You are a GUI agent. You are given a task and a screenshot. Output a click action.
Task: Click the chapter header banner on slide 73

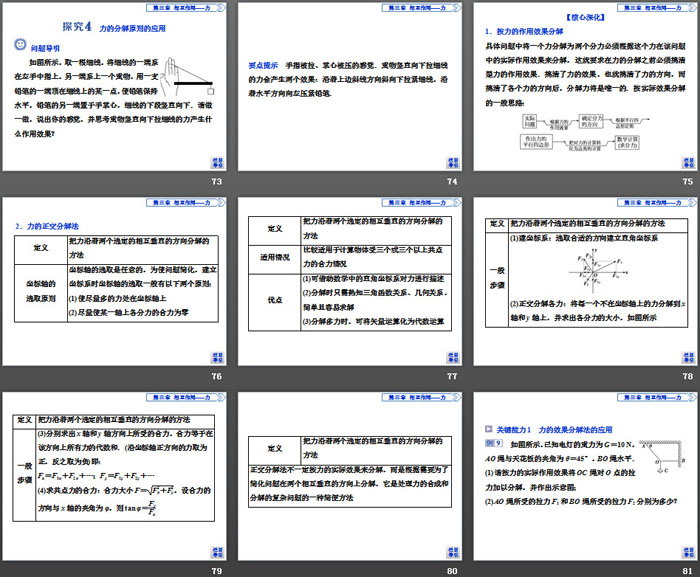185,8
